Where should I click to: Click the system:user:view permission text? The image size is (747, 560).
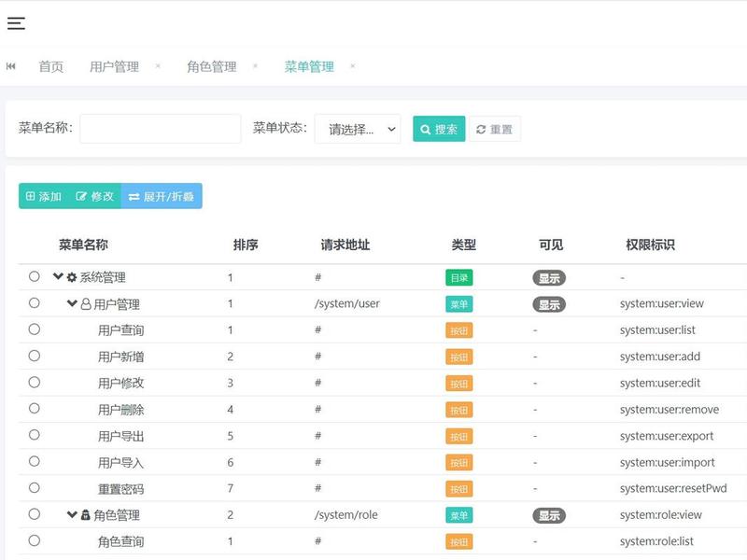(662, 304)
